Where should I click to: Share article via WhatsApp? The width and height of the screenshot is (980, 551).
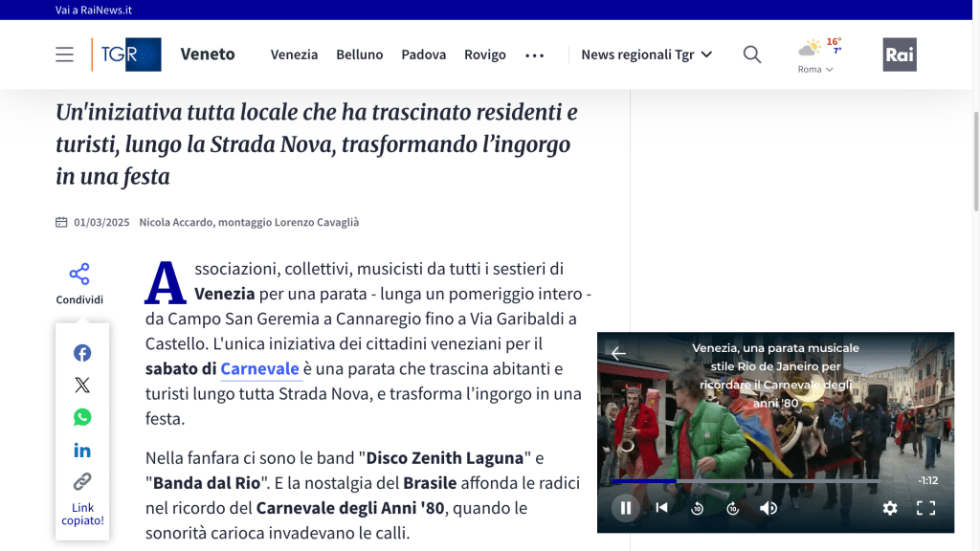(x=82, y=417)
